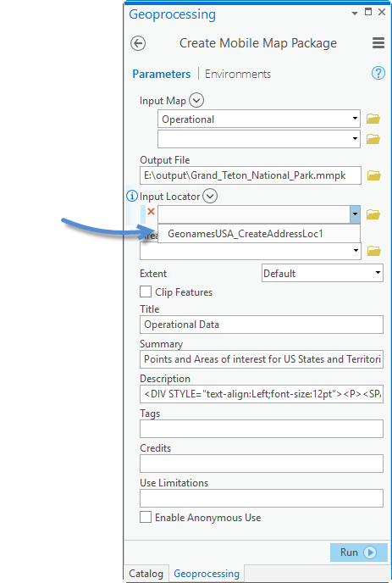Click the empty Credits field
392x583 pixels.
pyautogui.click(x=262, y=464)
